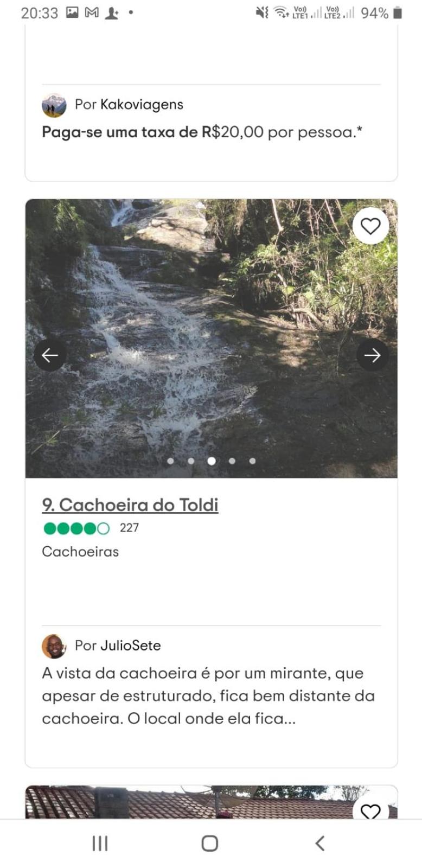Screen dimensions: 422x868
Task: Expand JulioSete's truncated review text
Action: click(208, 696)
